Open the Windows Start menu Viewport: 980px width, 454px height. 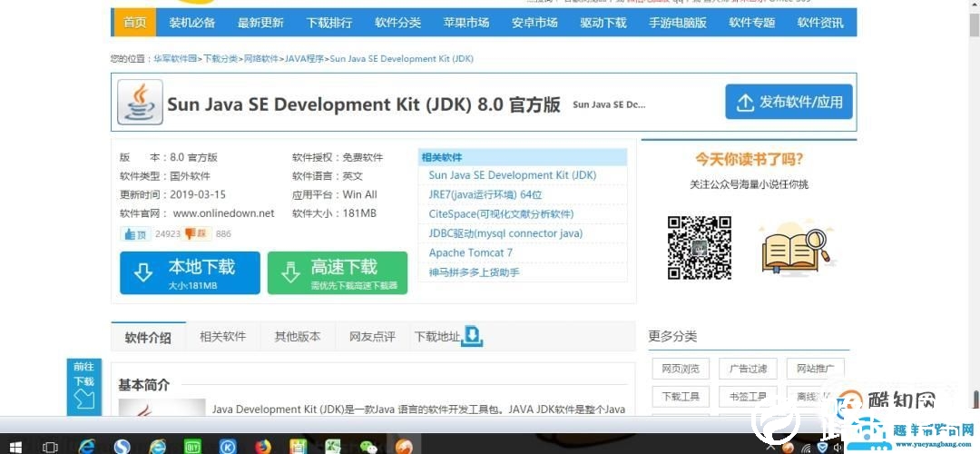point(15,447)
